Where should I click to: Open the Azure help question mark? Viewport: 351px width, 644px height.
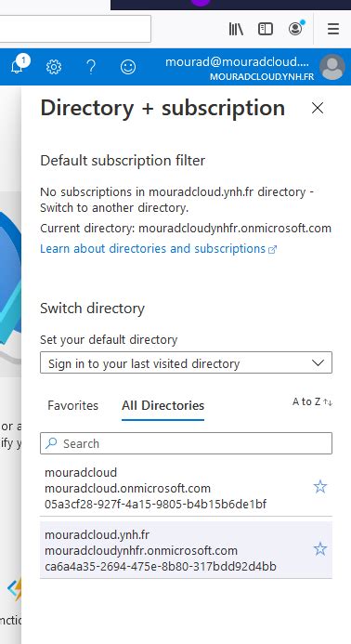pyautogui.click(x=91, y=67)
